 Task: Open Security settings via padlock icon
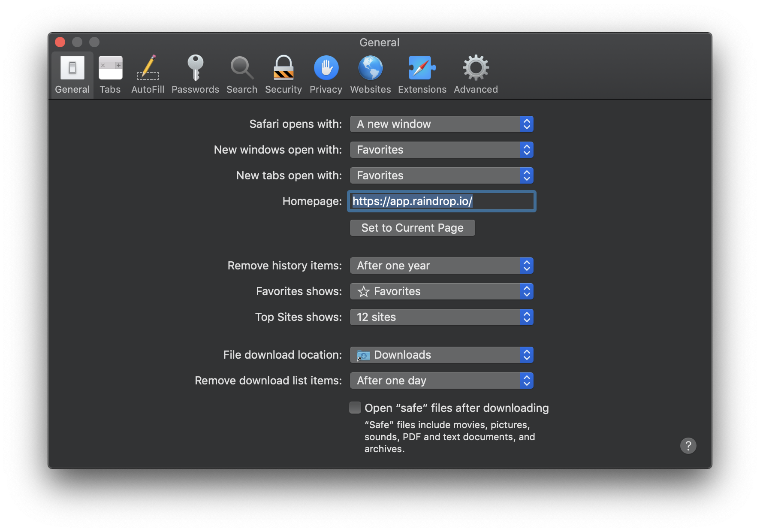(283, 74)
